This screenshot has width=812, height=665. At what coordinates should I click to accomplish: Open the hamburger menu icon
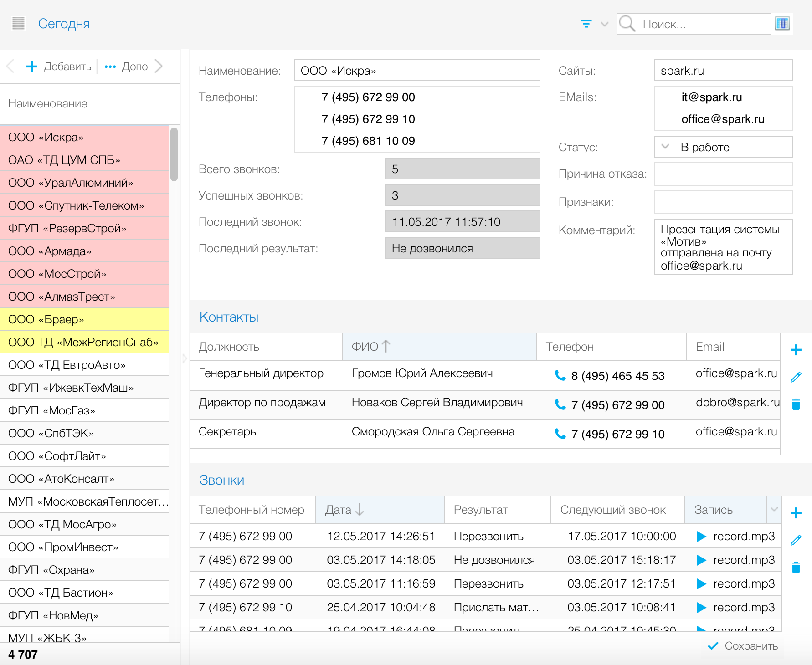pos(18,23)
